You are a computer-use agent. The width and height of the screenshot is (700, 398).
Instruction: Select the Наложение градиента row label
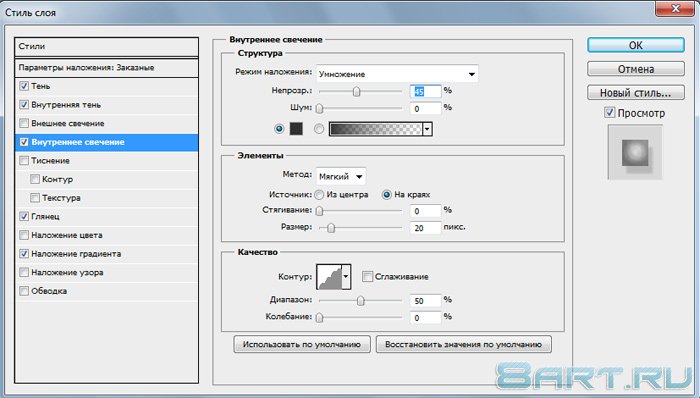tap(76, 254)
